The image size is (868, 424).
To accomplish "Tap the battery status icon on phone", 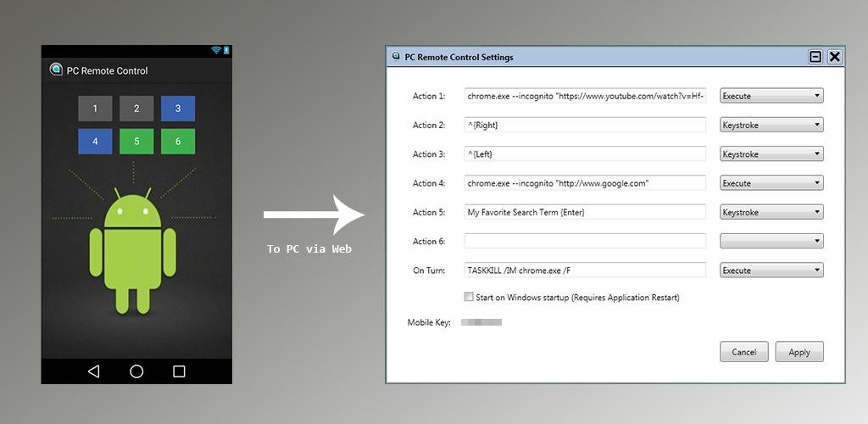I will (x=225, y=50).
